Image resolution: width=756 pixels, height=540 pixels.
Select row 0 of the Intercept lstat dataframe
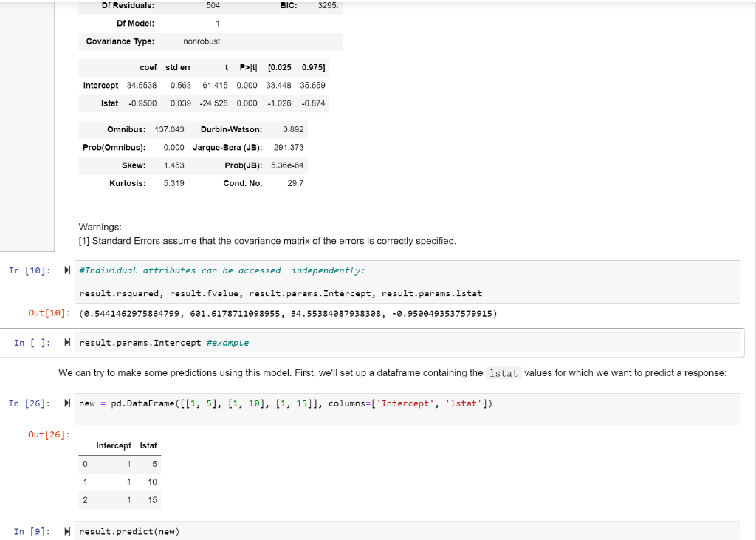[118, 464]
